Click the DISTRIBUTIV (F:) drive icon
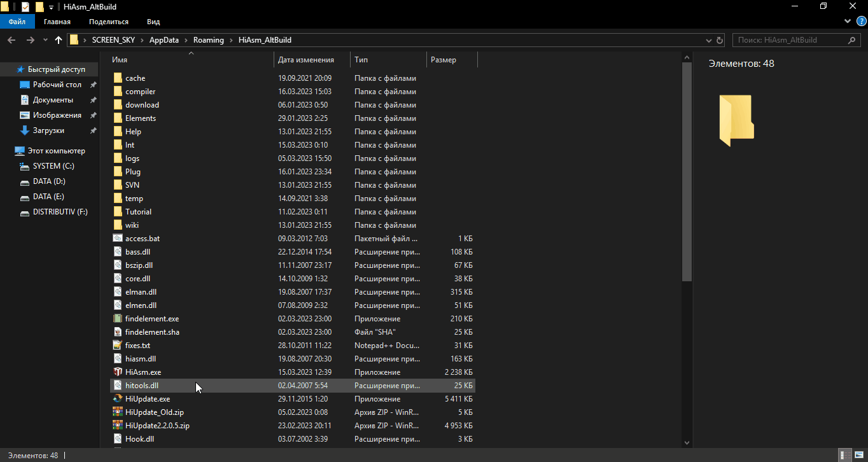Image resolution: width=868 pixels, height=462 pixels. point(25,212)
